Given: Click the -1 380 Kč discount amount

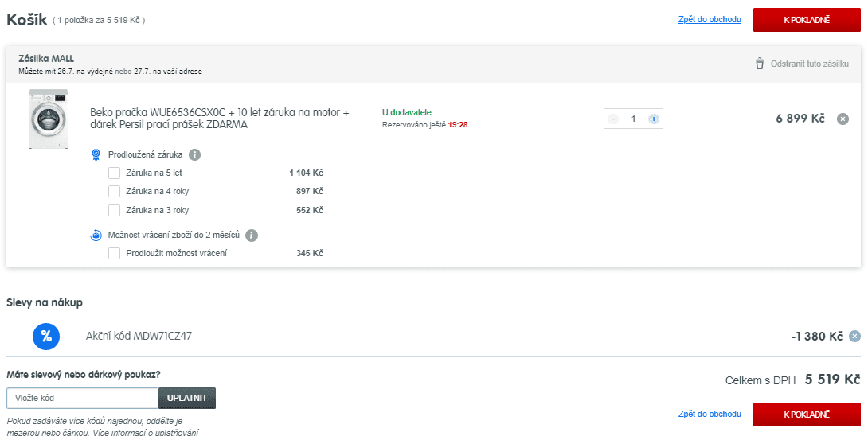Looking at the screenshot, I should (x=816, y=337).
